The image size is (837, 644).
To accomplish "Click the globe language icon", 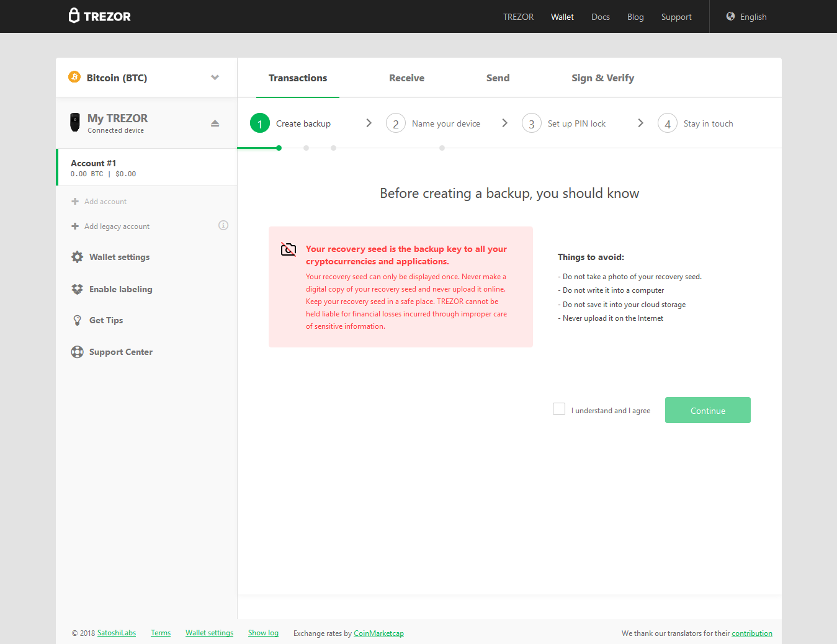I will [x=730, y=17].
